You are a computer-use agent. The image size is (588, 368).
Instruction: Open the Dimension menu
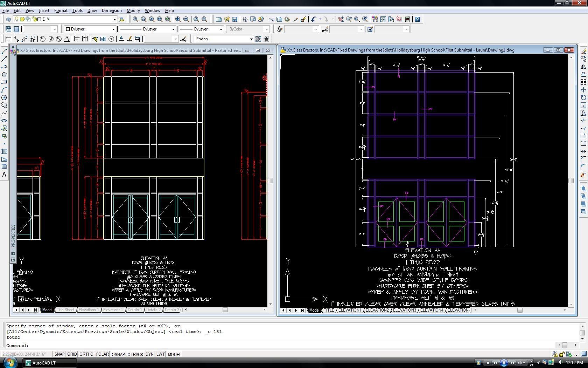112,11
